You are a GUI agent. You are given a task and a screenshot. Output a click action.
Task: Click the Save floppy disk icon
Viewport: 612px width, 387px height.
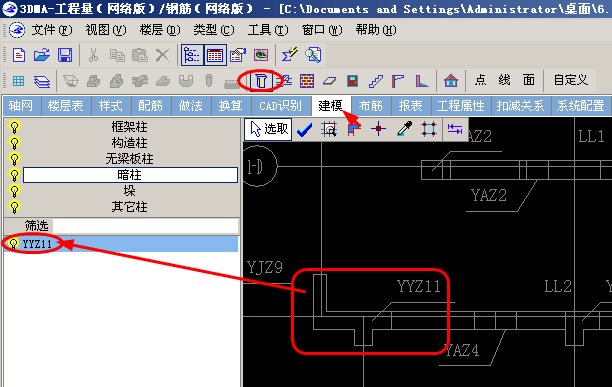coord(65,55)
